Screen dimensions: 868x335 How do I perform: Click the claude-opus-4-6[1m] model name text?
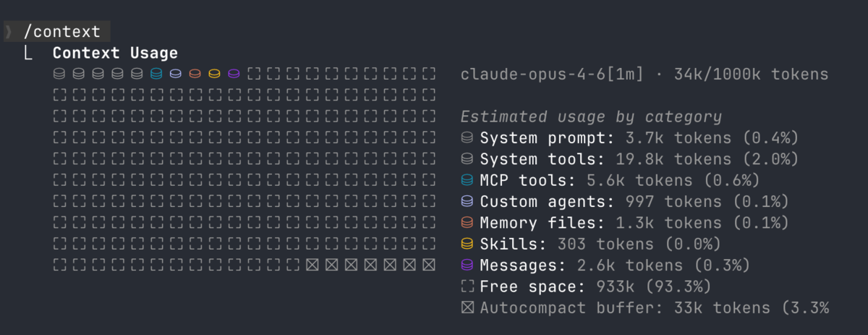551,74
